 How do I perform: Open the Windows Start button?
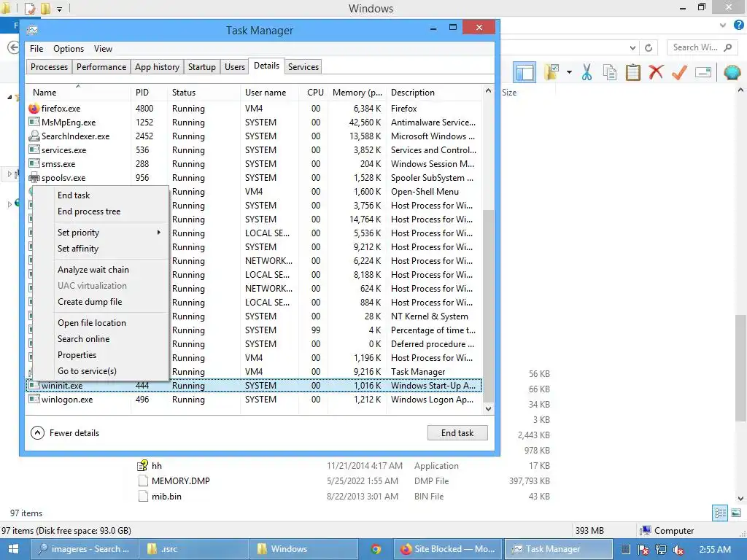(13, 549)
